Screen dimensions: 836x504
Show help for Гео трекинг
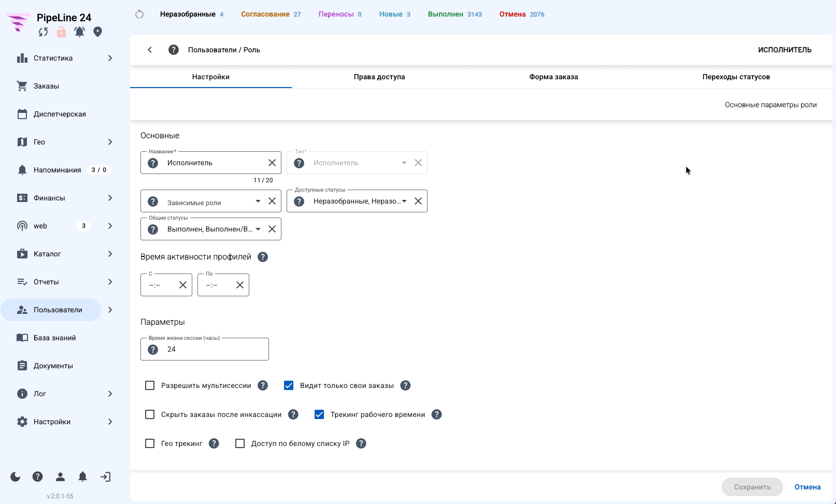[x=214, y=443]
